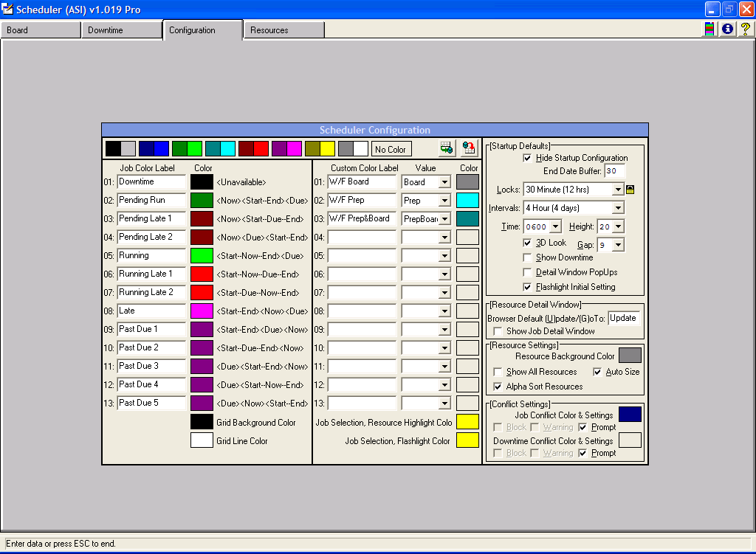Click the yellow padlock icon beside Locks
The width and height of the screenshot is (756, 554).
[630, 190]
